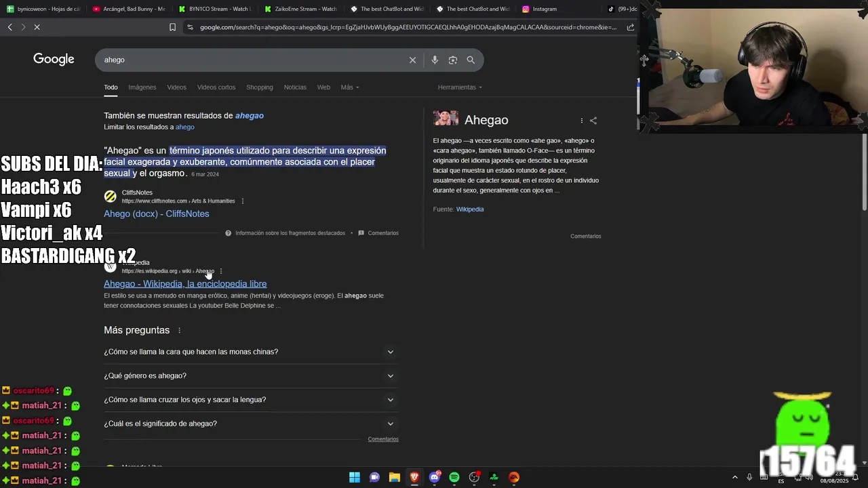Click Comentarios below the Más preguntas list

point(383,439)
